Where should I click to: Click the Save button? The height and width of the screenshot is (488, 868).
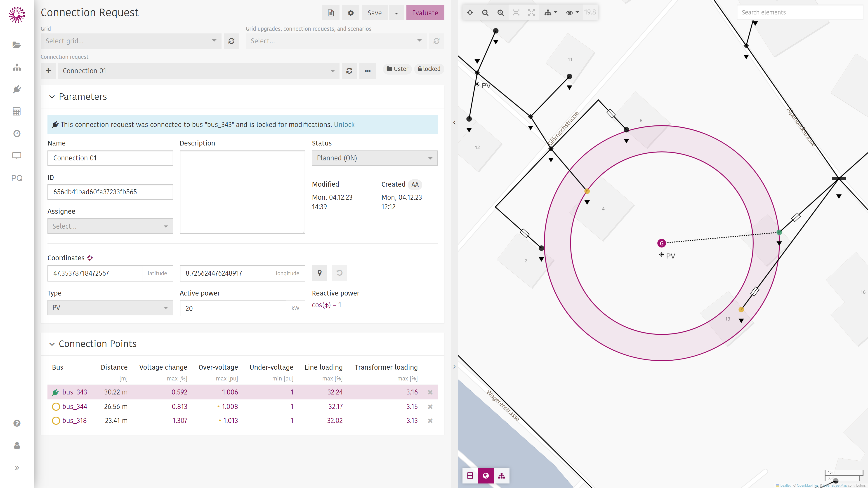click(x=375, y=13)
